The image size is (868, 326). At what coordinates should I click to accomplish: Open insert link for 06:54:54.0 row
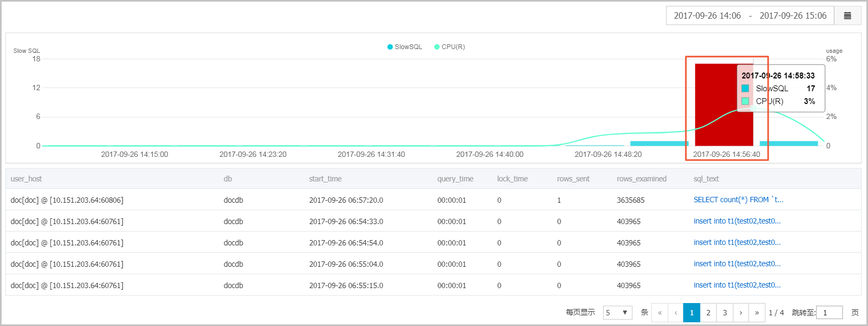click(x=737, y=242)
